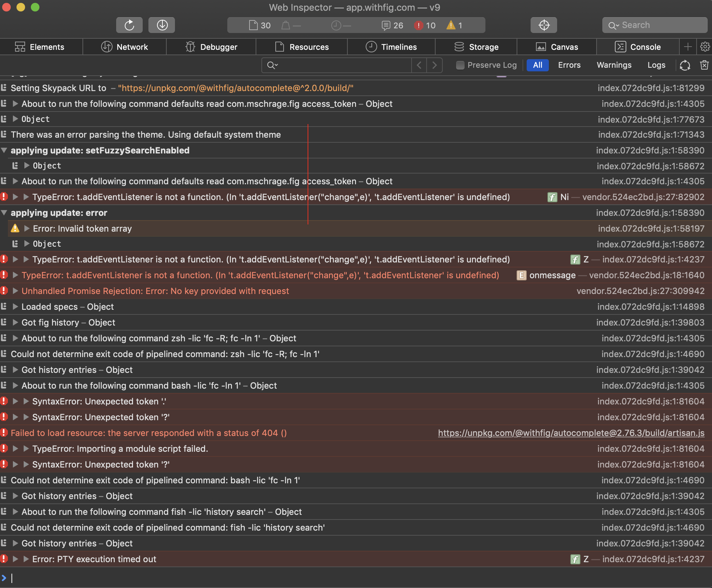Open a new inspector tab with plus icon
712x588 pixels.
tap(688, 47)
